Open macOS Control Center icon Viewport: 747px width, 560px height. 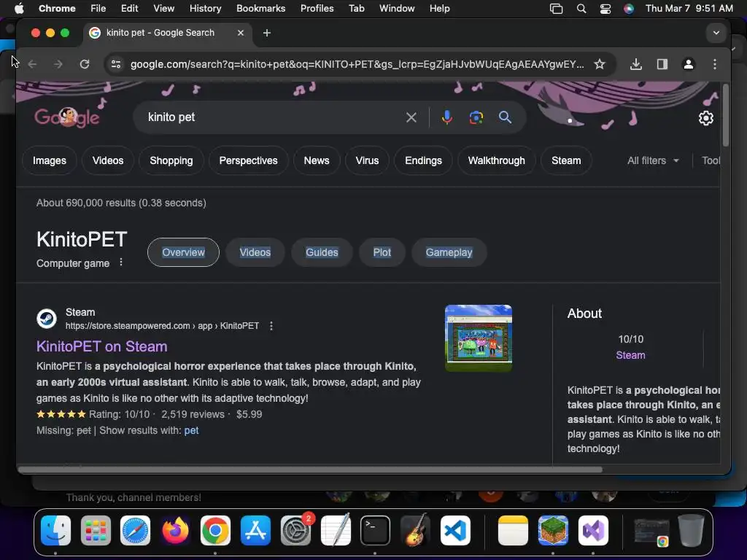pyautogui.click(x=605, y=9)
